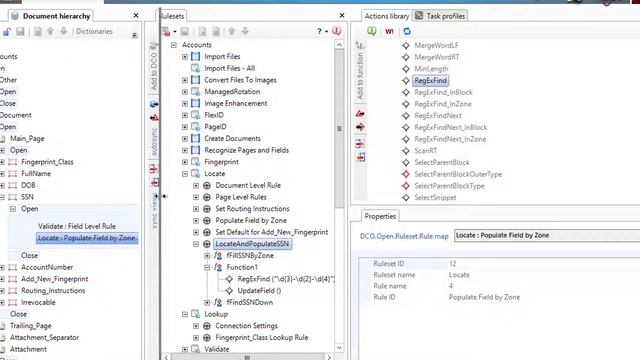Expand the Fingerprint ruleset

[185, 162]
